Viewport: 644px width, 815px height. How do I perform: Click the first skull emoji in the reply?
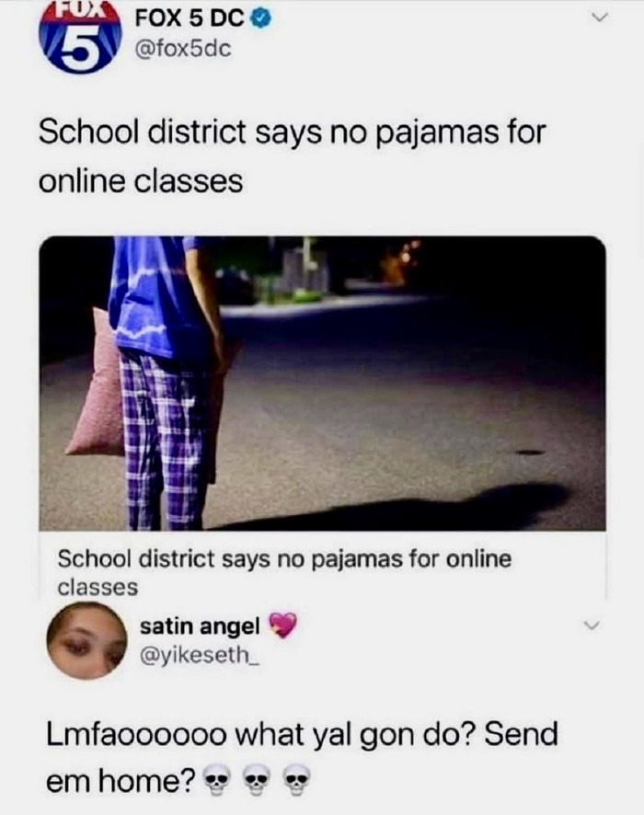tap(216, 780)
